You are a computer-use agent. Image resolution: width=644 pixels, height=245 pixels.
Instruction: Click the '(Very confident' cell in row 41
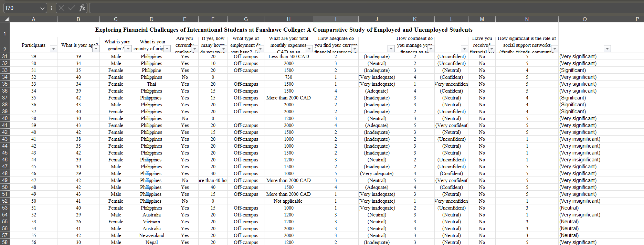coord(451,125)
